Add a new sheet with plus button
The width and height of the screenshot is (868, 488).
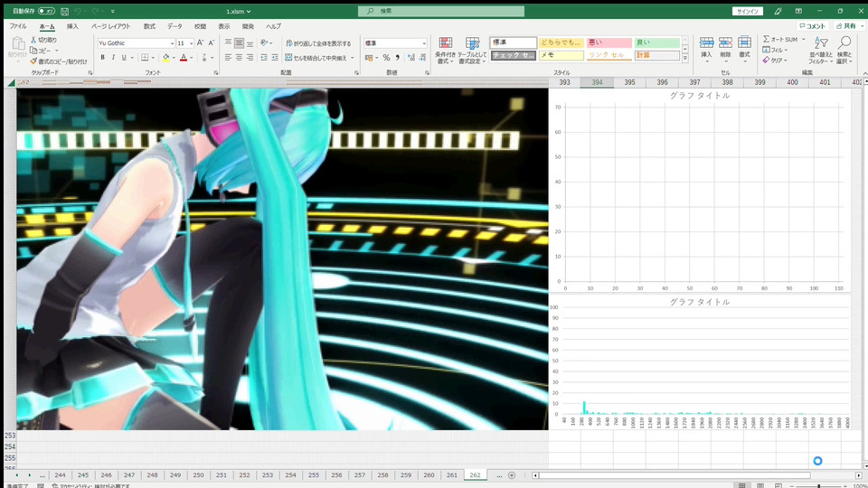pyautogui.click(x=512, y=475)
